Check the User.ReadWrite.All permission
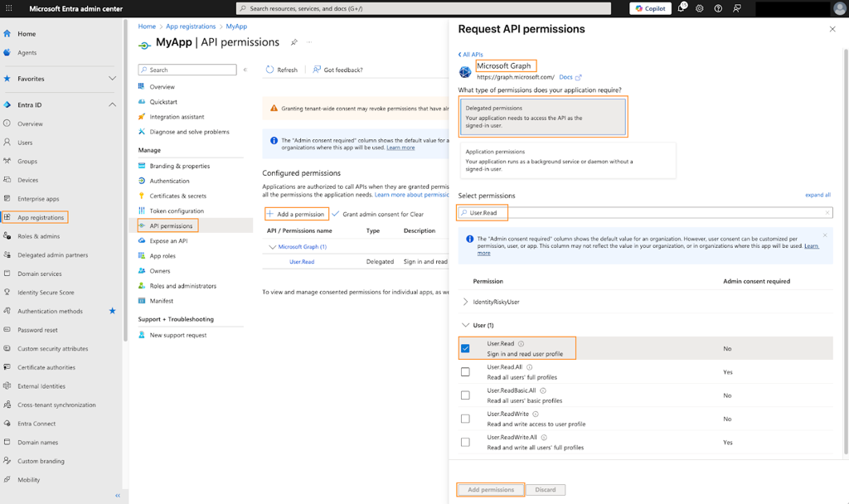Viewport: 849px width, 504px height. click(465, 443)
